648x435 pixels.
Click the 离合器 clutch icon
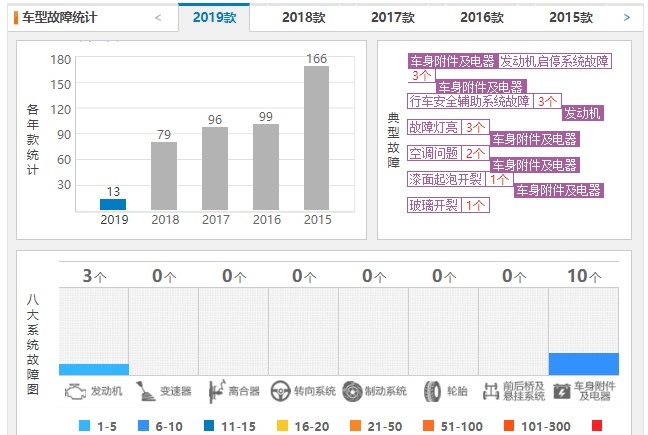(217, 391)
